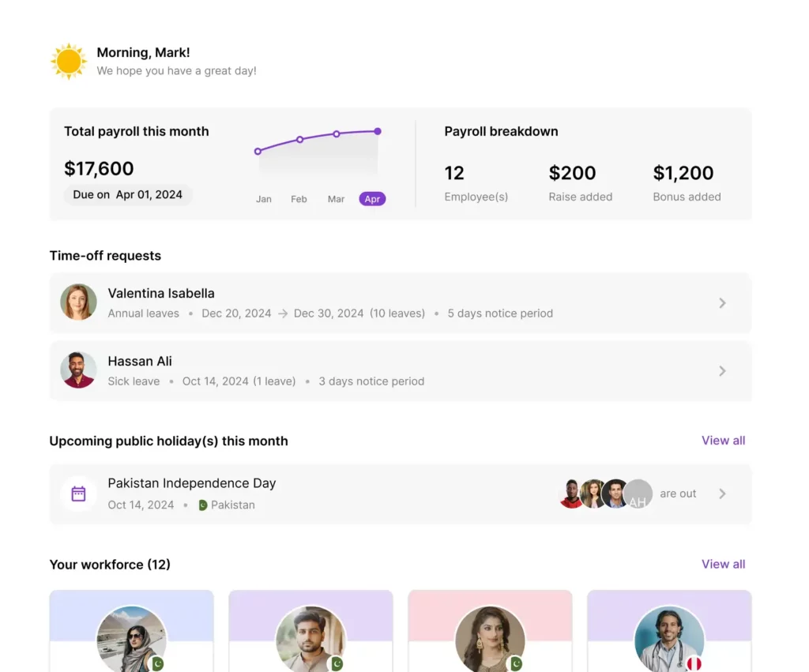Screen dimensions: 809x672
Task: Expand Valentina Isabella's time-off request chevron
Action: (x=722, y=302)
